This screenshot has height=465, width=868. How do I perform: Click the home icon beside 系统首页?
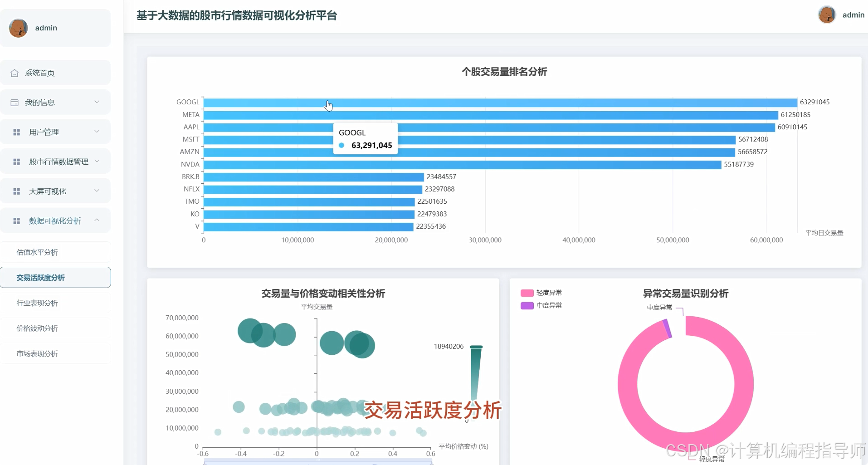point(14,73)
